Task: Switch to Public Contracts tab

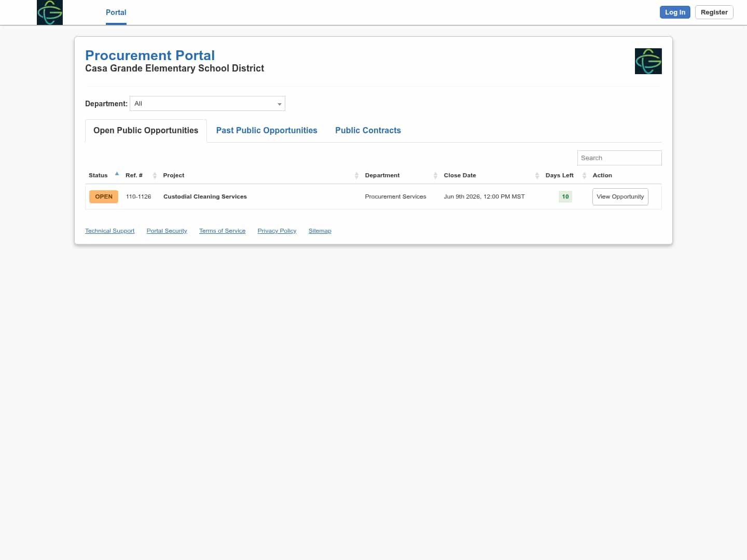Action: [368, 131]
